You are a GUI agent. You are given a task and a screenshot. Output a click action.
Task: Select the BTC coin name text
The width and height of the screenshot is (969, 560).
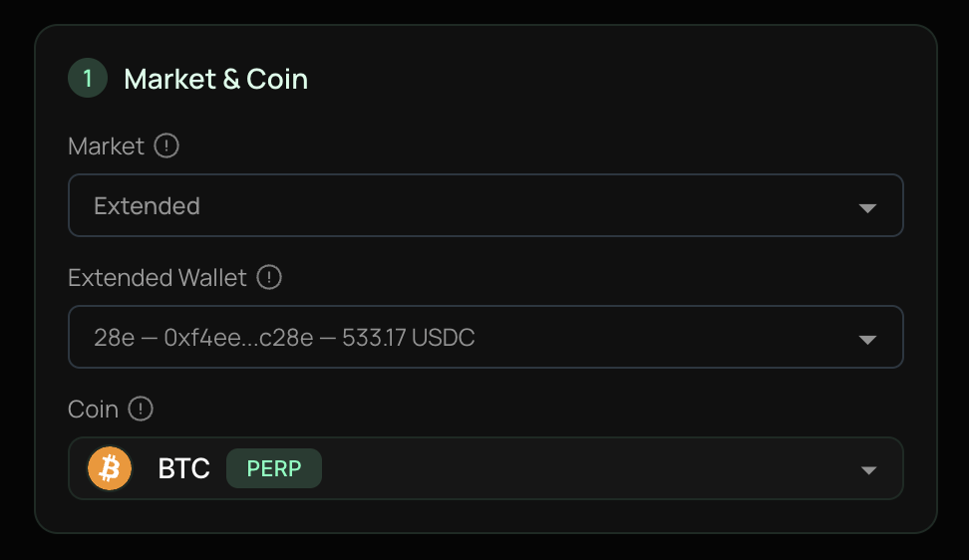tap(184, 468)
